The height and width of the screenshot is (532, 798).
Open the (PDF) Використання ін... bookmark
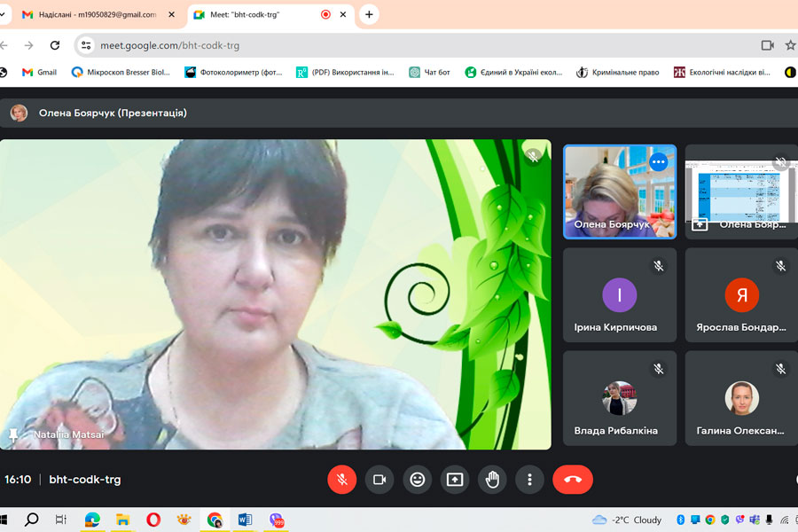pos(345,73)
